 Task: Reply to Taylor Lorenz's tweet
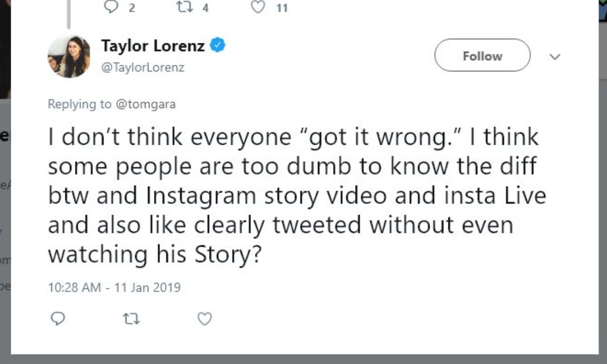pos(58,319)
